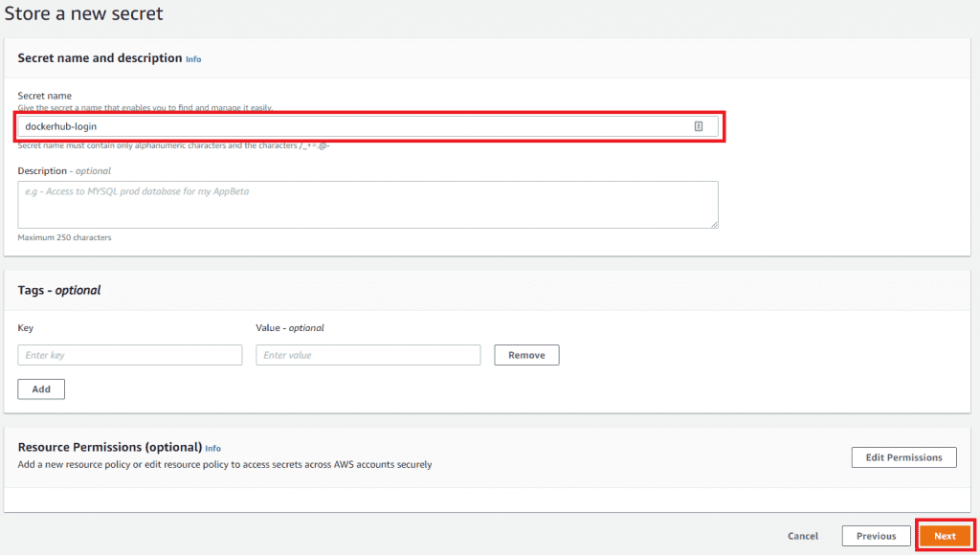Proceed with the orange Next button
Image resolution: width=980 pixels, height=555 pixels.
[945, 536]
